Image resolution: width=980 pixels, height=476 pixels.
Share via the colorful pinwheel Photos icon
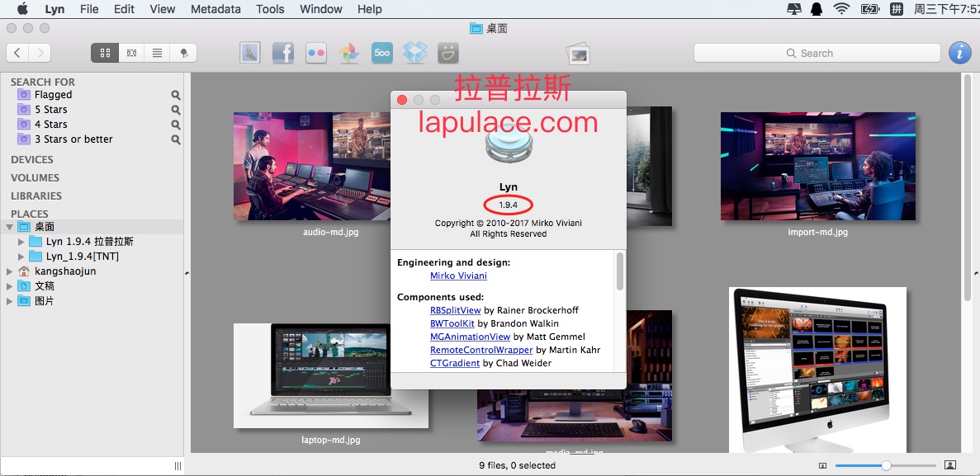[348, 53]
